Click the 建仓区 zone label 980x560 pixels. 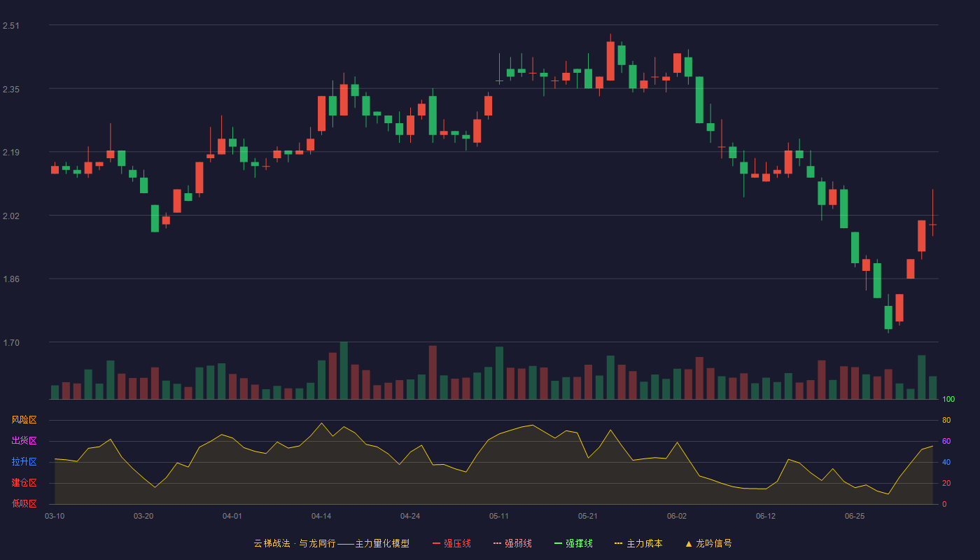coord(24,483)
